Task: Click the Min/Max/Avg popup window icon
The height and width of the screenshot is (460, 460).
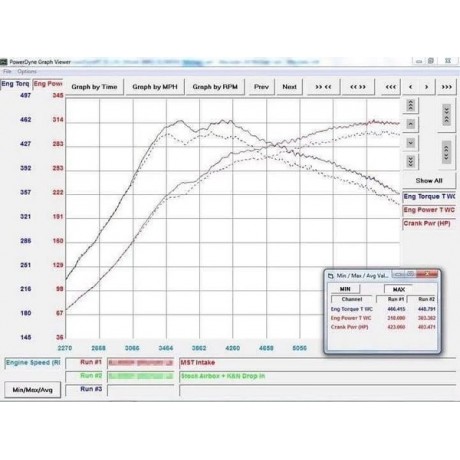Action: (331, 276)
